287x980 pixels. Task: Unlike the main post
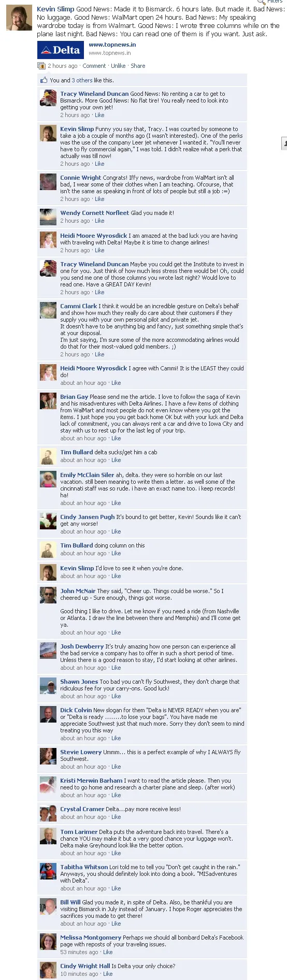(x=118, y=66)
